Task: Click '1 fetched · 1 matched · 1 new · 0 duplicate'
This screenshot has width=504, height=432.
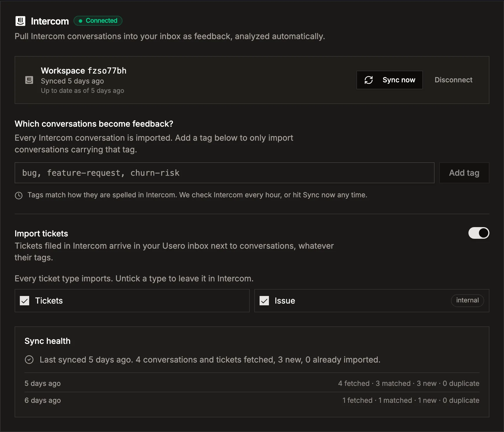Action: [411, 400]
